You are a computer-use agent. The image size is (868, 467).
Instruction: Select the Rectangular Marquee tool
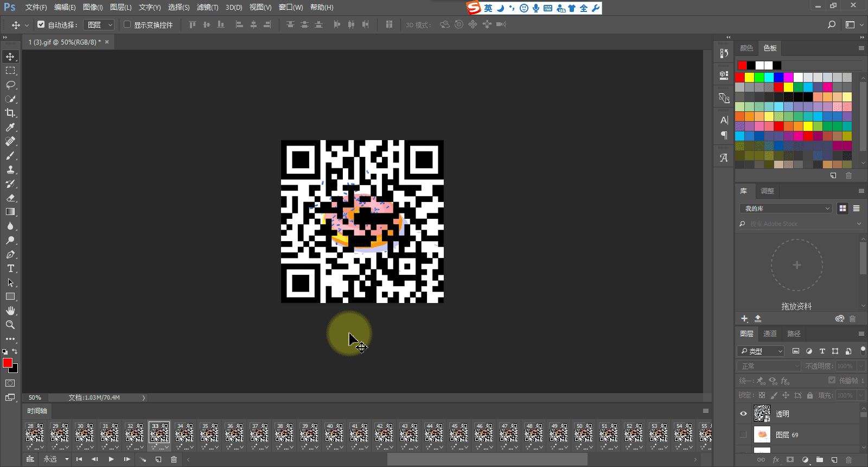10,71
